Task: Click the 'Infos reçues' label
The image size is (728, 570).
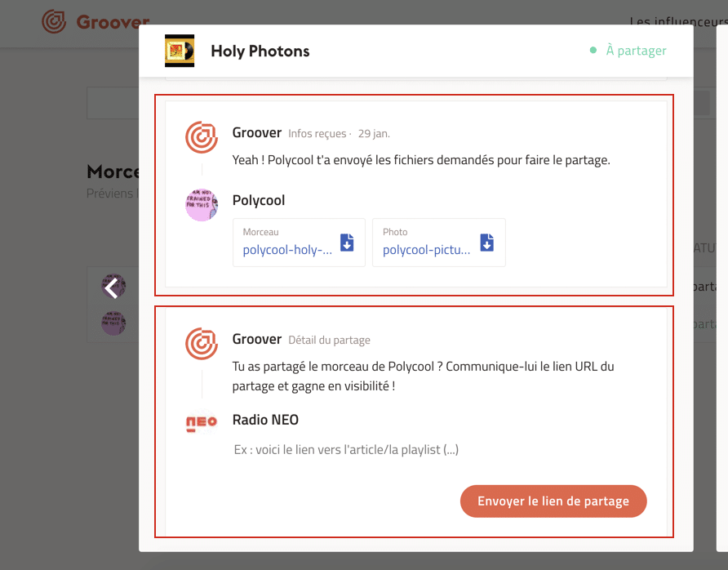Action: coord(317,134)
